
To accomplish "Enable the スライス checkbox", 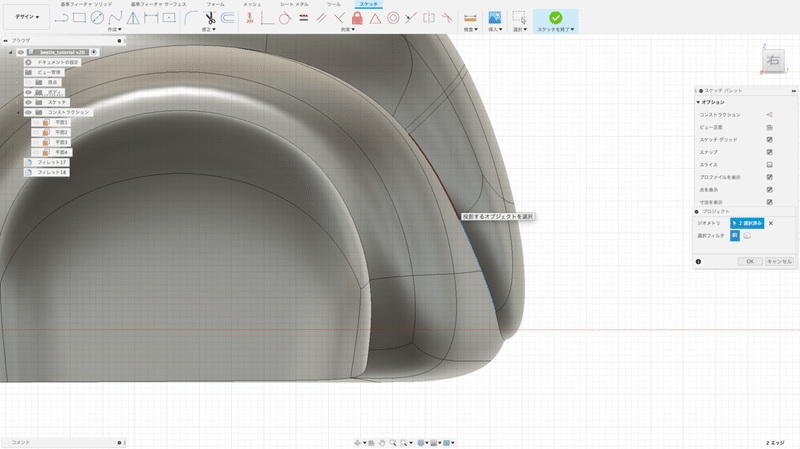I will coord(769,164).
